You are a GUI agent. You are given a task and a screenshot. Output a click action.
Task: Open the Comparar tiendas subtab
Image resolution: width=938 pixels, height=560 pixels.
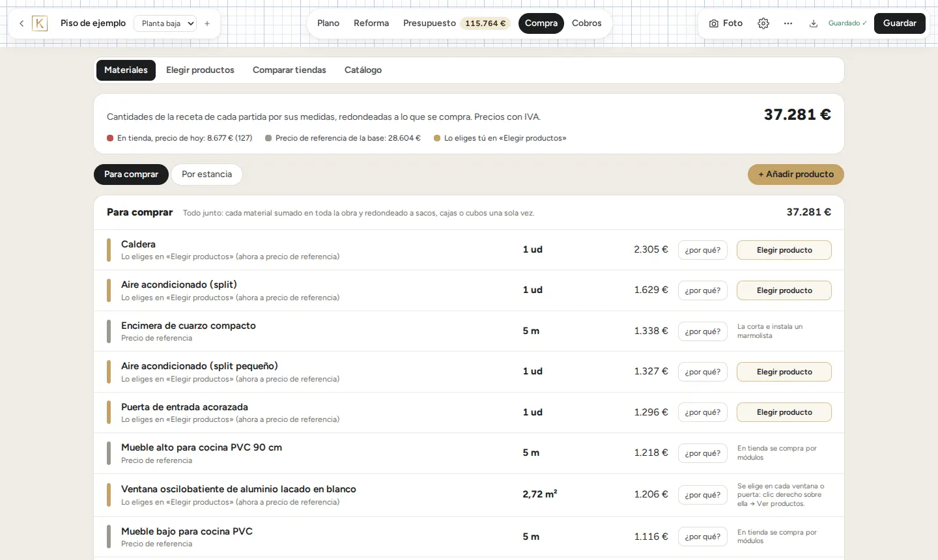[x=289, y=70]
